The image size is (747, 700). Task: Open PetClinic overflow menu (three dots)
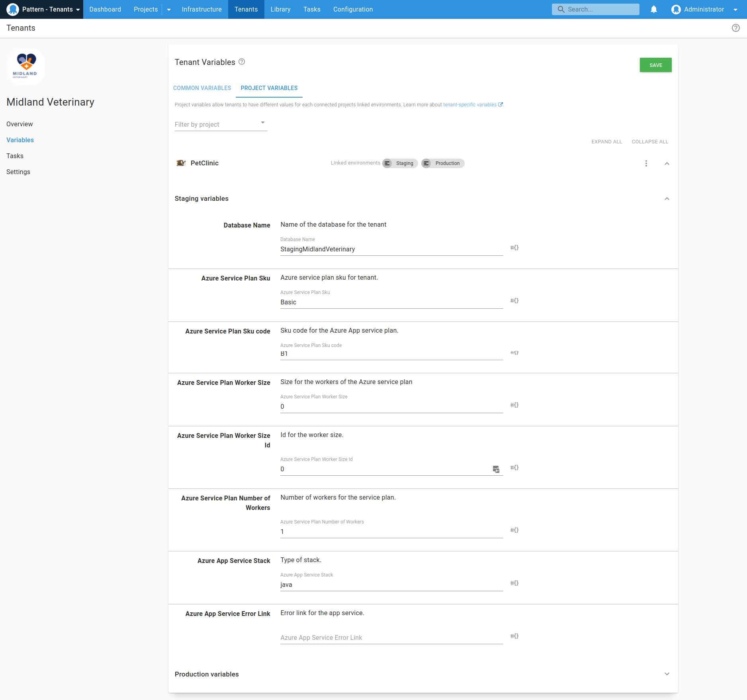646,163
